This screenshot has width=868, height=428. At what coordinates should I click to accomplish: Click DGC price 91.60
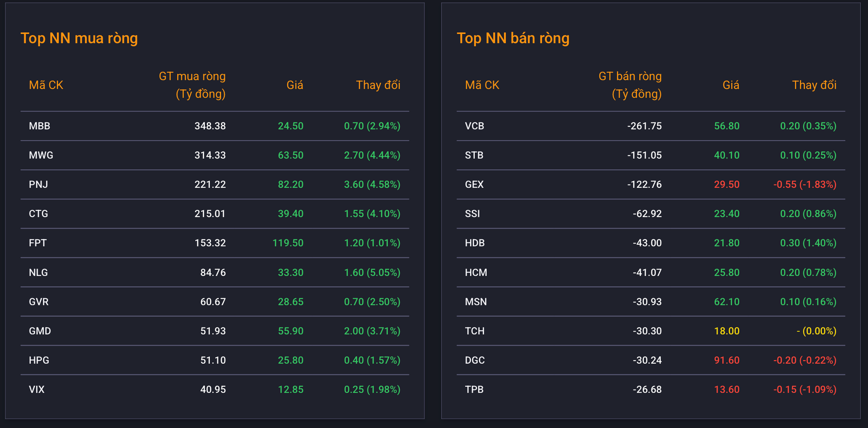(x=727, y=360)
